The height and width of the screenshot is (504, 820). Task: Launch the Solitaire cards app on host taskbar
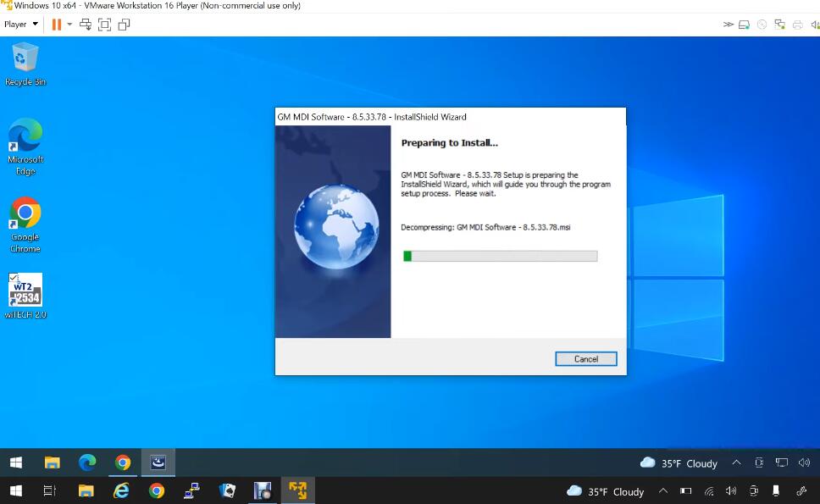pos(228,491)
